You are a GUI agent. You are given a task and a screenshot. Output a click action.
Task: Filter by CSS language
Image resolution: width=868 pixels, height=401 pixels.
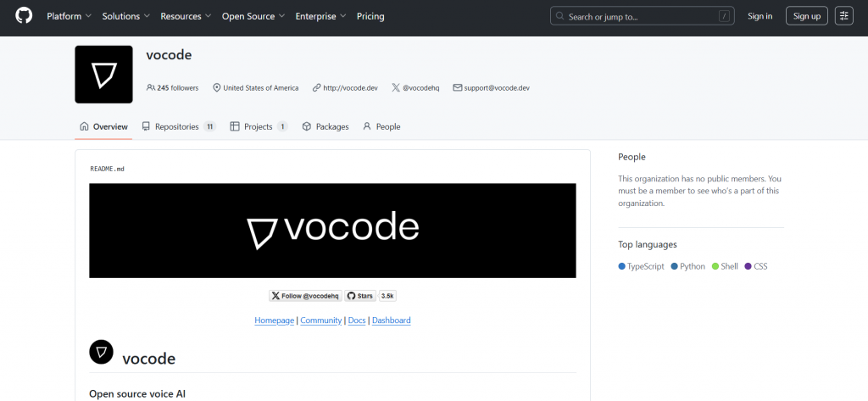(x=756, y=266)
